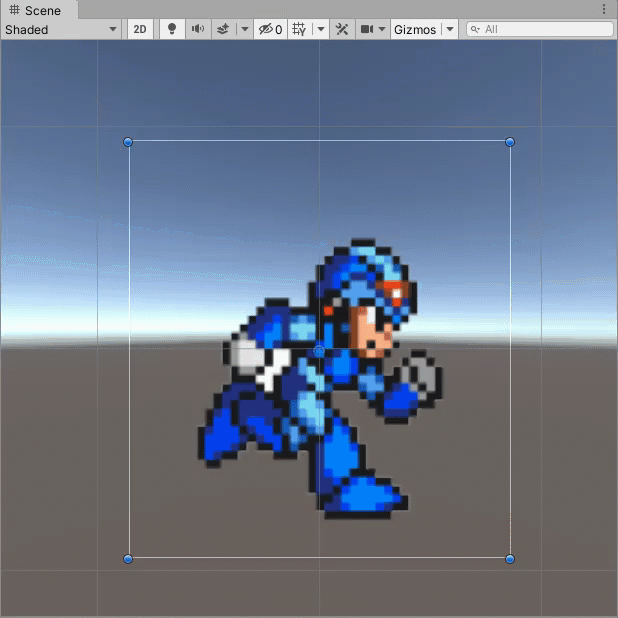This screenshot has width=618, height=618.
Task: Open scene camera settings icon
Action: pyautogui.click(x=367, y=30)
